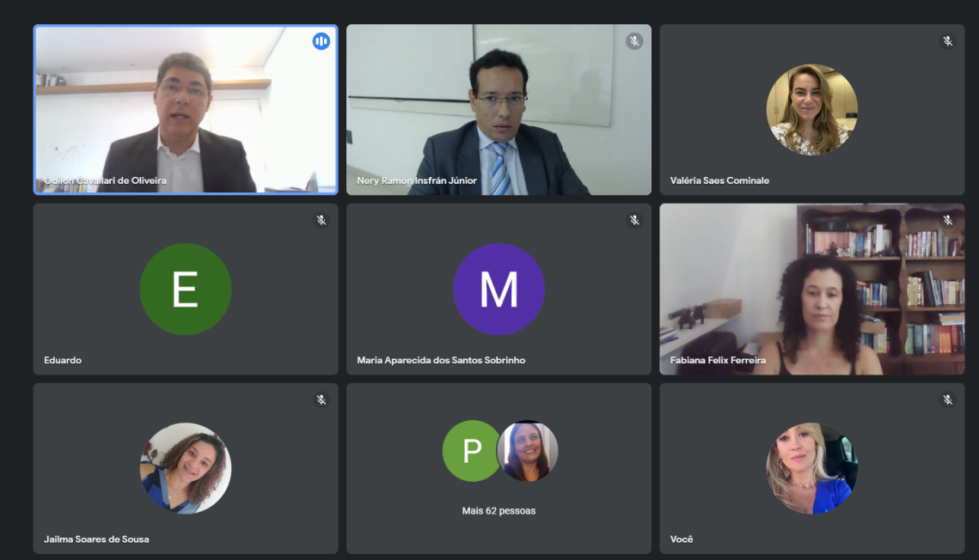Click the speaking indicator on Odilon's tile
Viewport: 979px width, 560px height.
(321, 41)
